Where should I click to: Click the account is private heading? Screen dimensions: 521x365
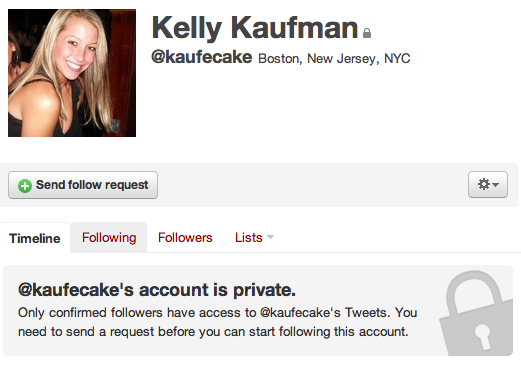pos(157,290)
